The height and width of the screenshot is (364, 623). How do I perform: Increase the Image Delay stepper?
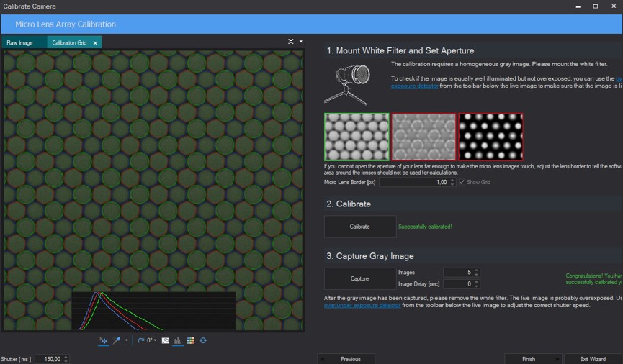coord(476,282)
